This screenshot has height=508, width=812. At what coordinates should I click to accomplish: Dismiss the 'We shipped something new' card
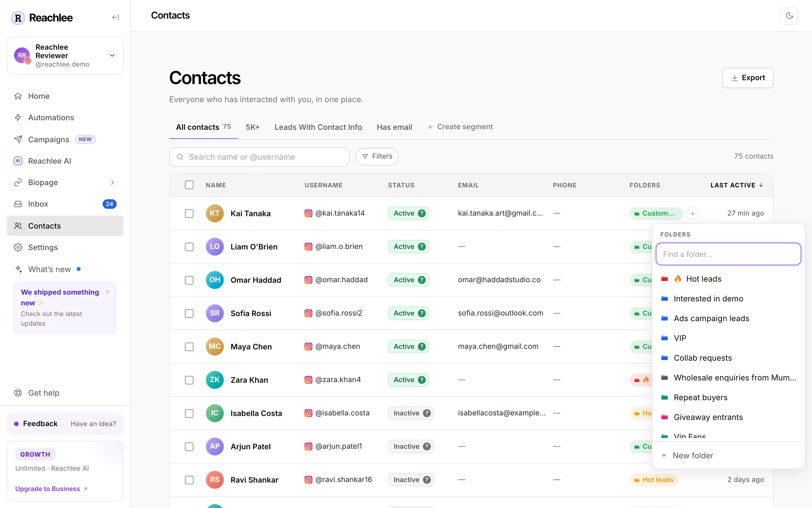[107, 292]
